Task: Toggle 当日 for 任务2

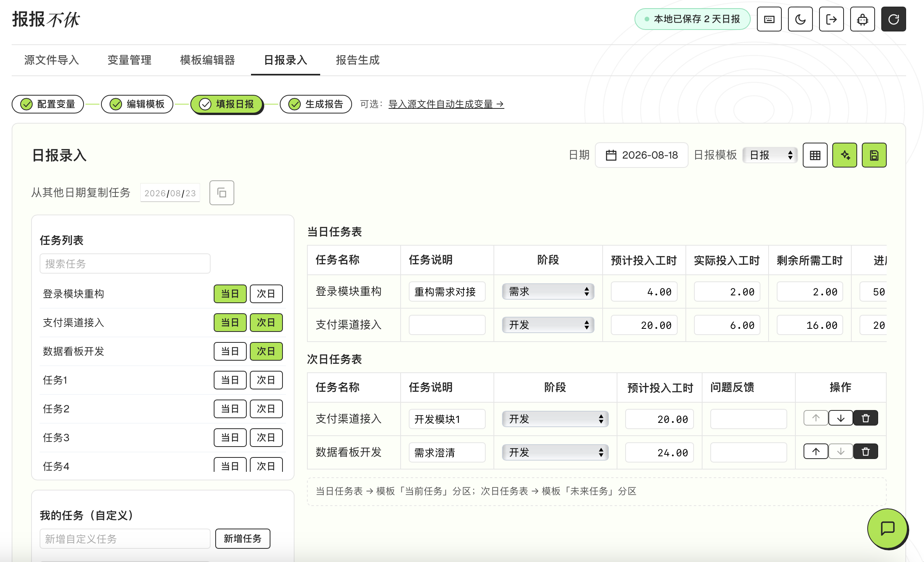Action: click(x=230, y=408)
